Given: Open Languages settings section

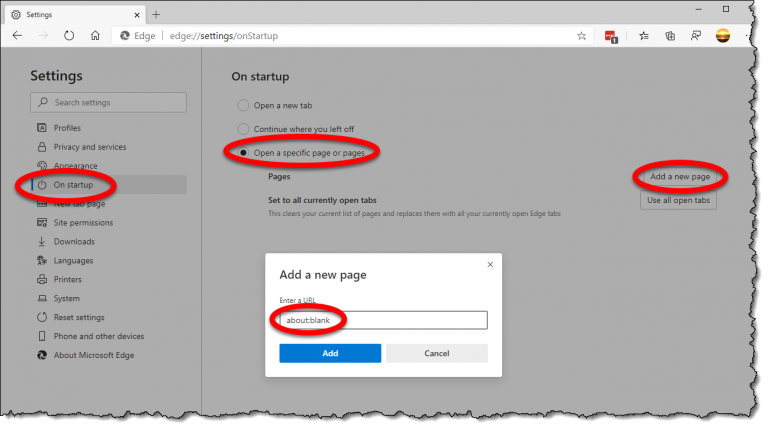Looking at the screenshot, I should pyautogui.click(x=73, y=261).
